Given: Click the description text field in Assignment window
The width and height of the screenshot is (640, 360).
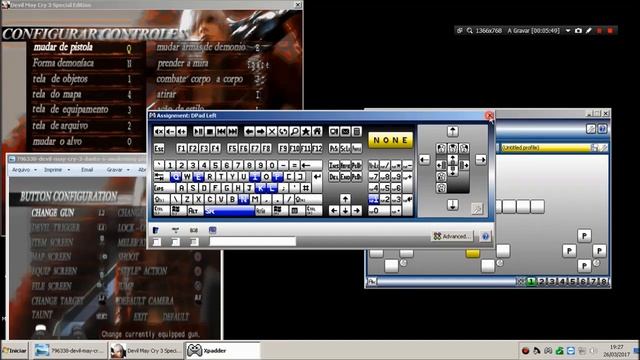Looking at the screenshot, I should coord(253,242).
